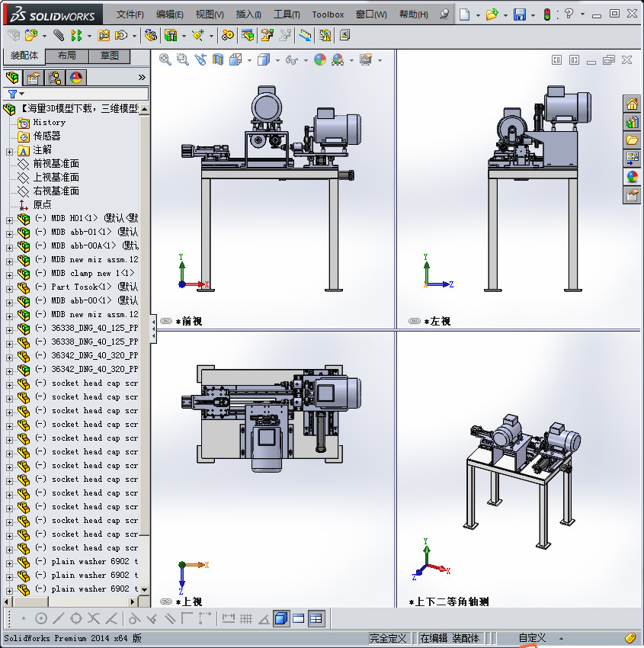Viewport: 644px width, 648px height.
Task: Open the 编辑(E) menu
Action: (169, 14)
